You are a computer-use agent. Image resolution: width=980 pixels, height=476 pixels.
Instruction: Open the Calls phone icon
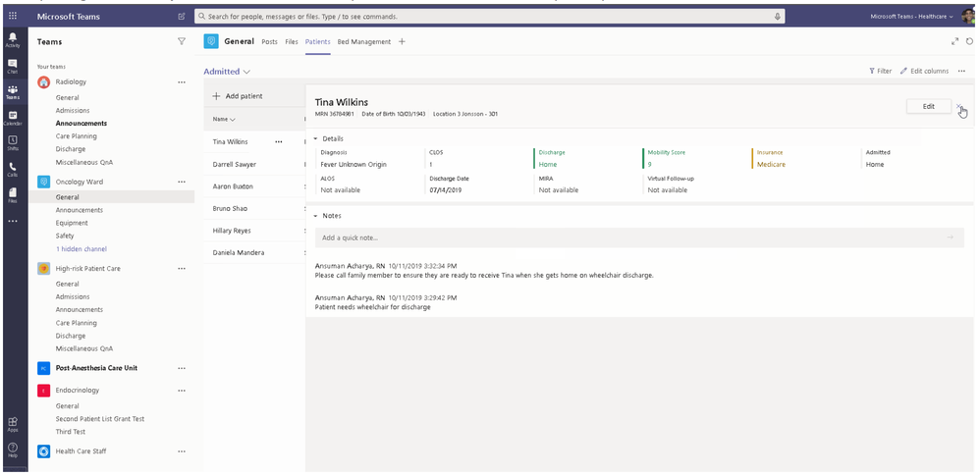pyautogui.click(x=13, y=169)
